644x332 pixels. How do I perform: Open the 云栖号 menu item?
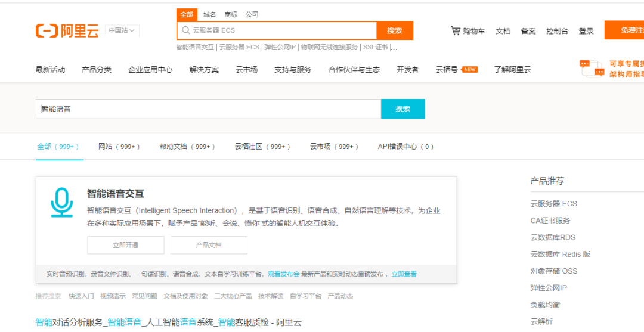447,70
